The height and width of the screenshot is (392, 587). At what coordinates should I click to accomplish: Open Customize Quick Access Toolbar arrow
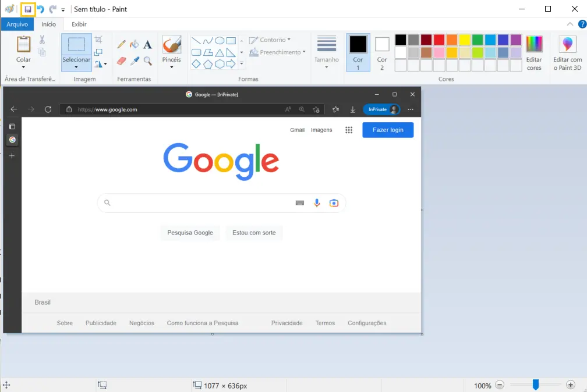pyautogui.click(x=63, y=10)
